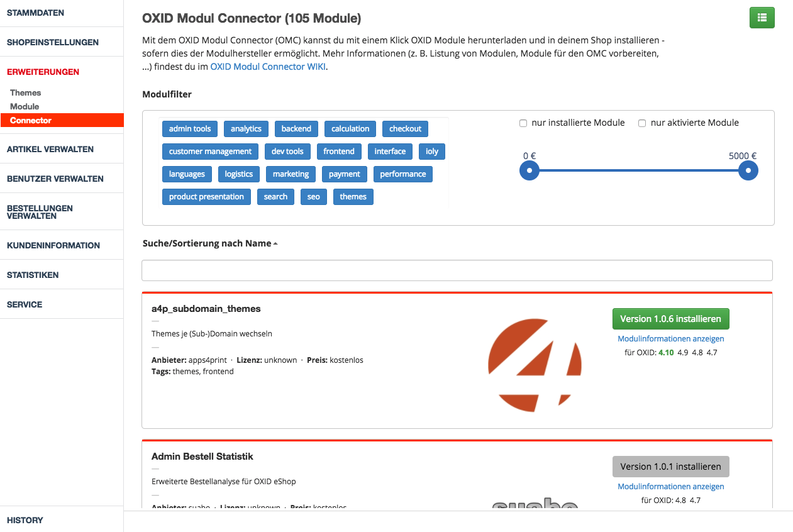Filter by 'performance' tag

[x=403, y=174]
